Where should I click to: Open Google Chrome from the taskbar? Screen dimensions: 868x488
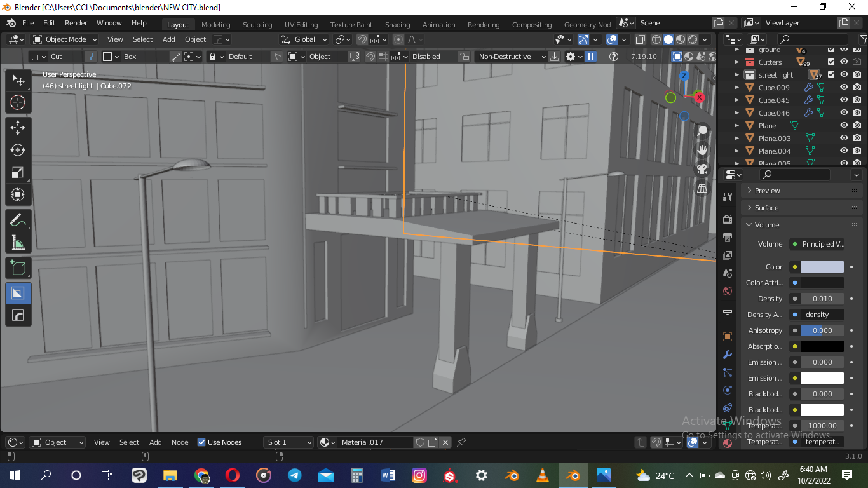point(201,475)
